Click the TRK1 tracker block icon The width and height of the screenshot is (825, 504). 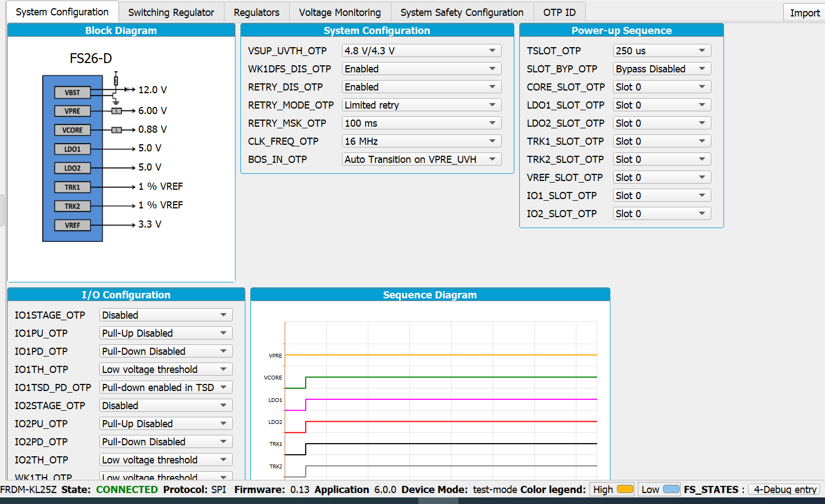coord(72,186)
